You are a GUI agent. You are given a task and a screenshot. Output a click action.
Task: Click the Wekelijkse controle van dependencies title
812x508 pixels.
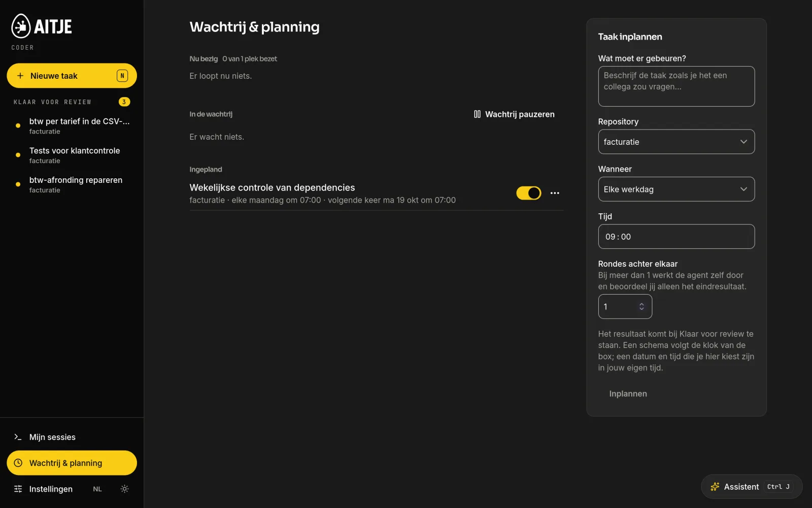coord(272,187)
